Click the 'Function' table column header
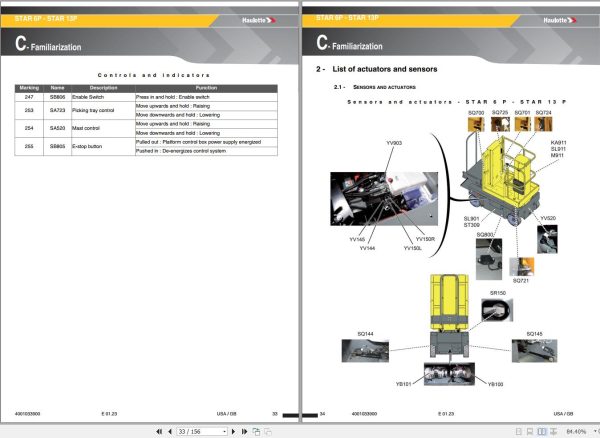 click(207, 88)
